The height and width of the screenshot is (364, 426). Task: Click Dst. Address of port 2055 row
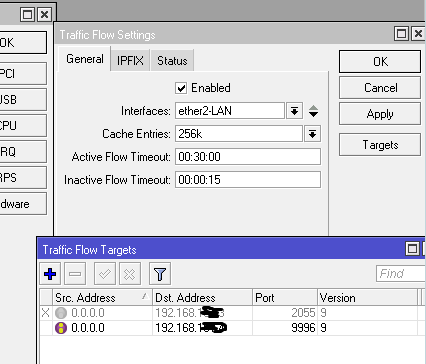pyautogui.click(x=190, y=313)
